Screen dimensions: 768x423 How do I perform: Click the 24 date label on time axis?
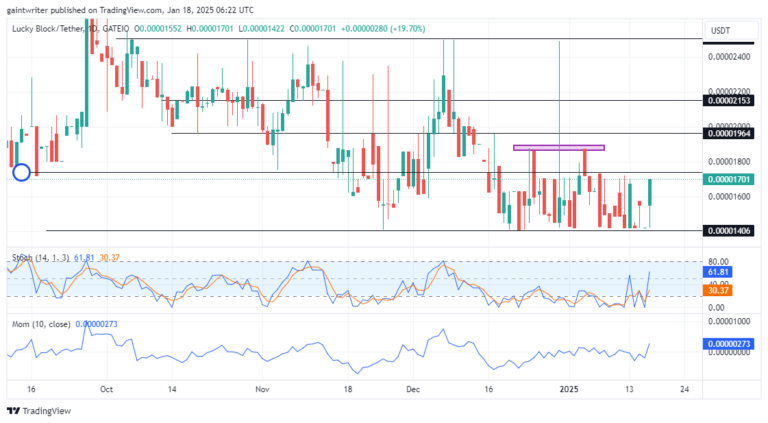click(x=685, y=389)
